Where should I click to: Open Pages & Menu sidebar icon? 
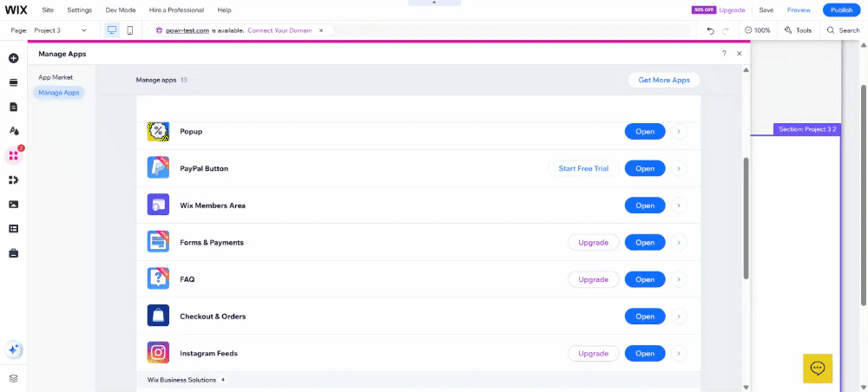coord(13,107)
